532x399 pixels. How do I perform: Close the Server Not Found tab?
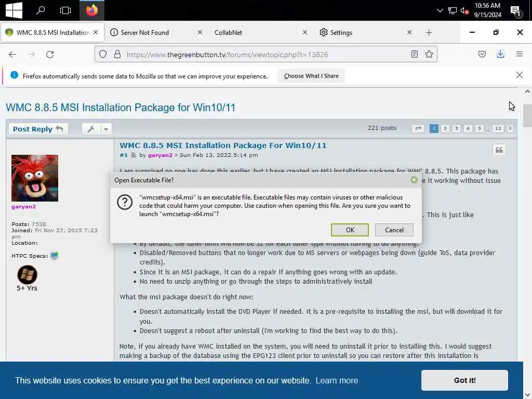[x=200, y=32]
